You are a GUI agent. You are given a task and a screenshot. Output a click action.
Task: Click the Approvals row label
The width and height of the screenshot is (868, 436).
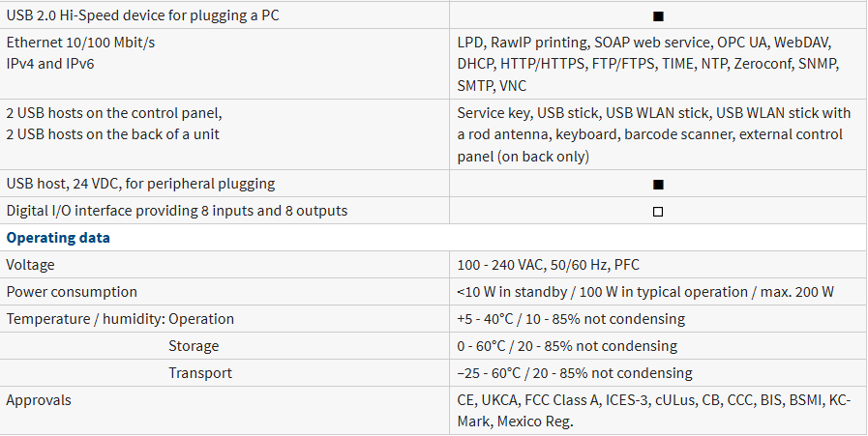(39, 400)
